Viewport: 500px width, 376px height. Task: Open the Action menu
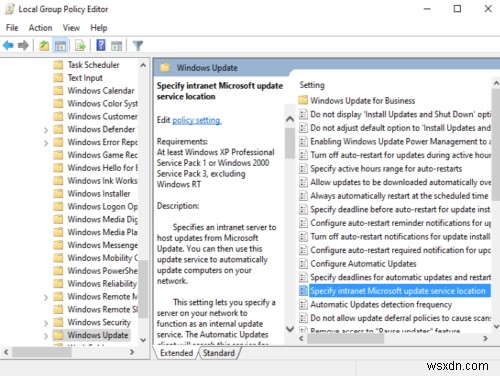[x=40, y=28]
